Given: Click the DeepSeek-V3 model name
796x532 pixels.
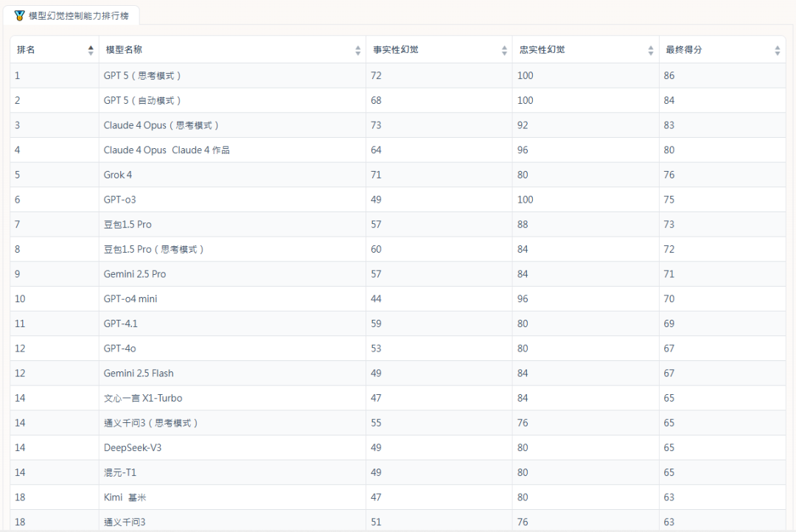Looking at the screenshot, I should [133, 448].
